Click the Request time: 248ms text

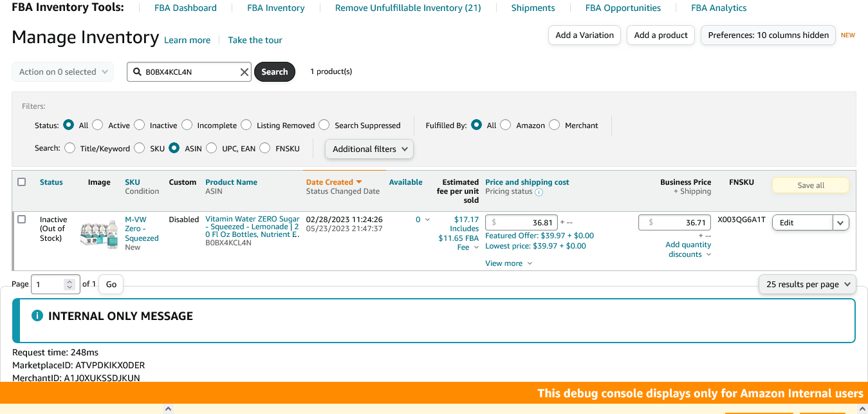click(x=55, y=352)
